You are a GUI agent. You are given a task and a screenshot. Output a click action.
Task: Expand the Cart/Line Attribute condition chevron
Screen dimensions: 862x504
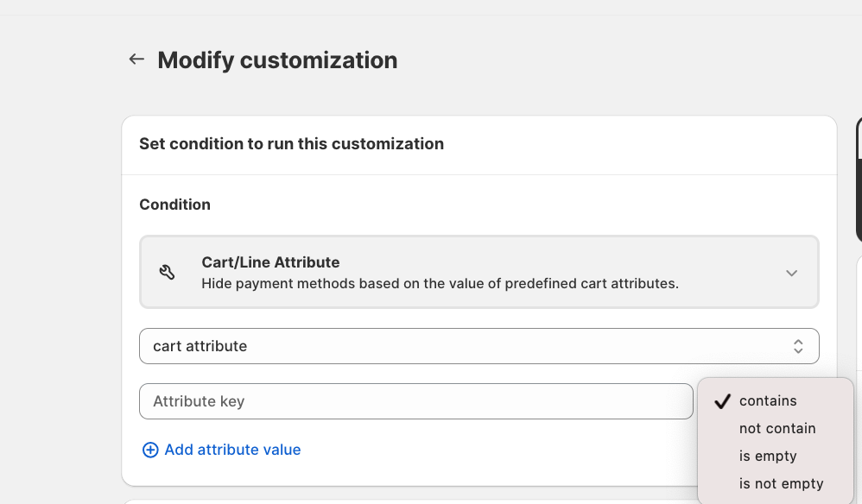[791, 273]
